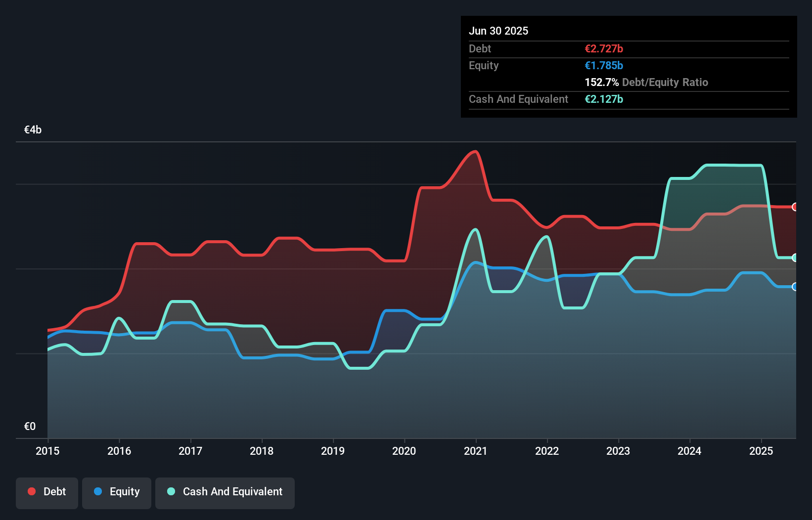
Task: Click the blue Equity value indicator in tooltip
Action: coord(604,65)
